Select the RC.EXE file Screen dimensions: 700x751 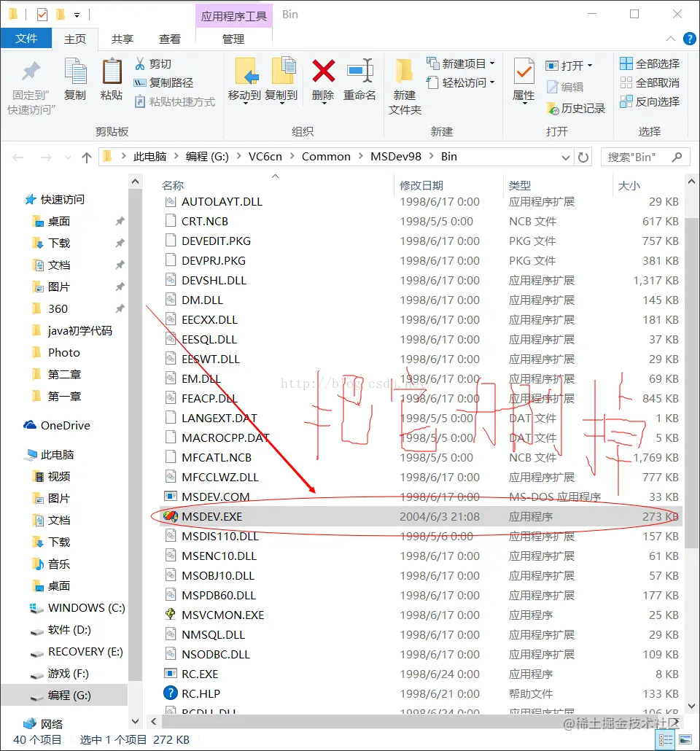421,674
